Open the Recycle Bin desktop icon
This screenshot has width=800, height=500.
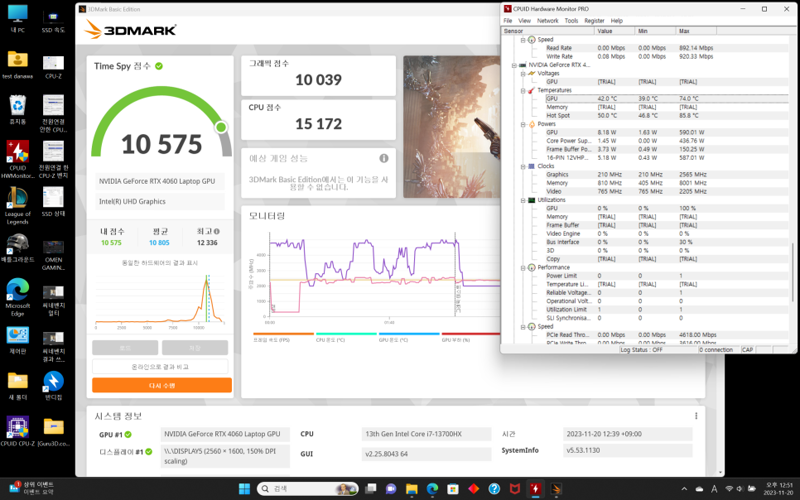pyautogui.click(x=17, y=110)
